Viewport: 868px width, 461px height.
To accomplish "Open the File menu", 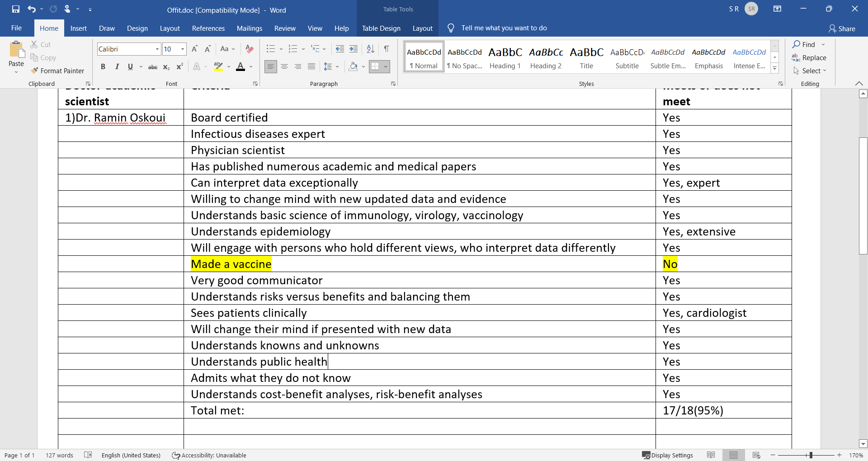I will coord(16,28).
